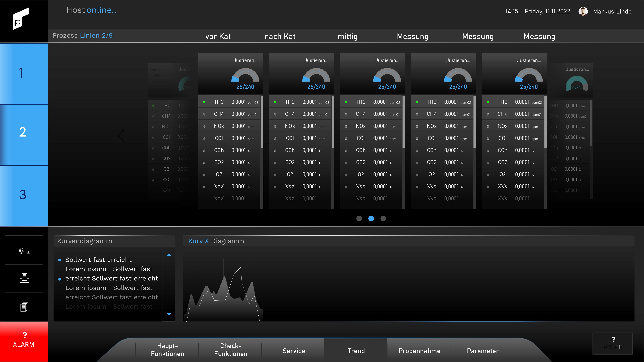644x362 pixels.
Task: Click the printer icon in sidebar
Action: coord(24,278)
